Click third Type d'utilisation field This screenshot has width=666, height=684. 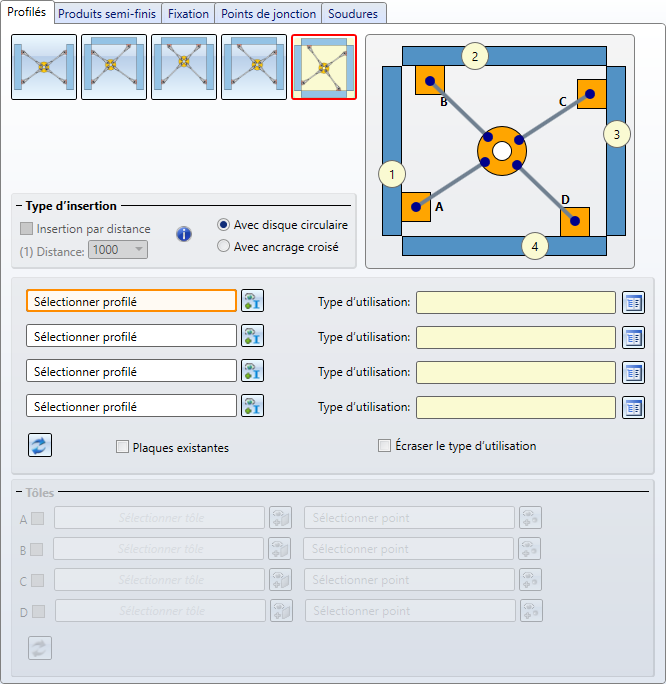pos(516,373)
